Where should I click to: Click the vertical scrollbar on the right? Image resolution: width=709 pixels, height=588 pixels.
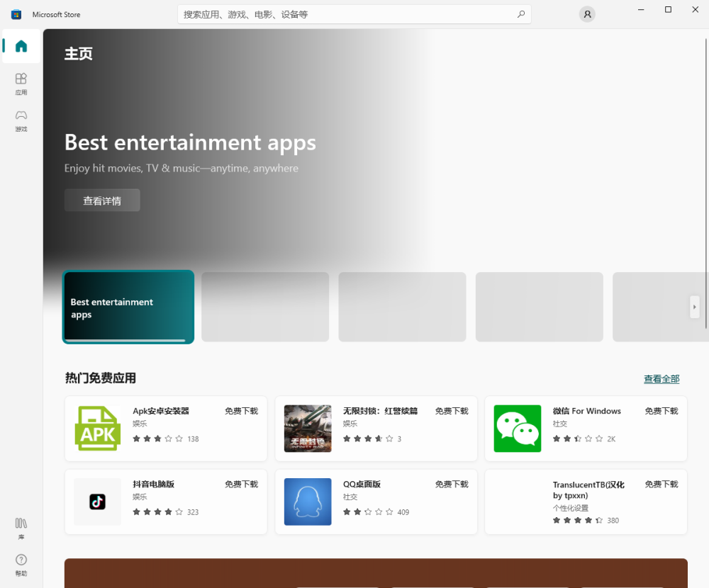pyautogui.click(x=705, y=183)
